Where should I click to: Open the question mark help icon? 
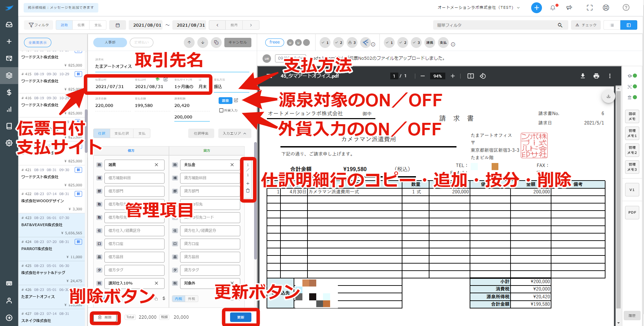pyautogui.click(x=626, y=8)
